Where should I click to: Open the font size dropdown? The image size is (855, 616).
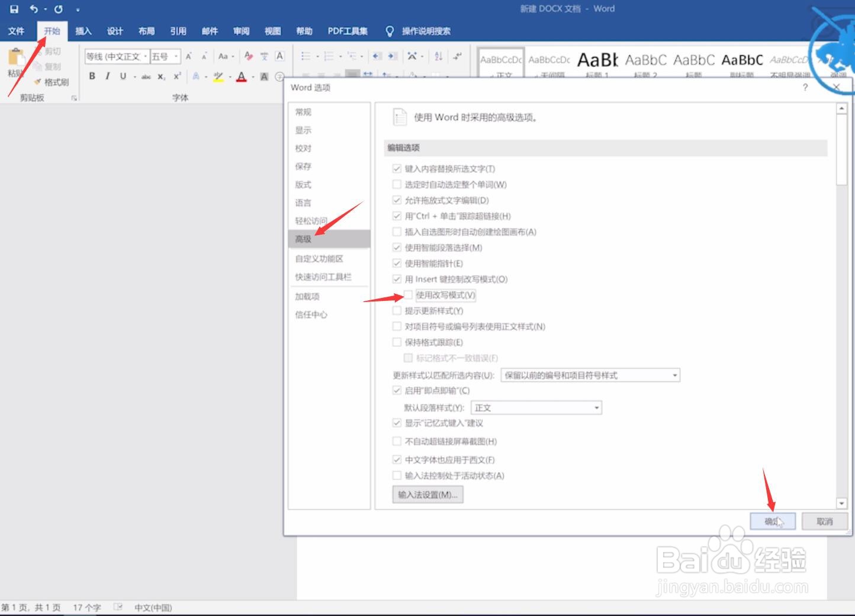click(175, 56)
